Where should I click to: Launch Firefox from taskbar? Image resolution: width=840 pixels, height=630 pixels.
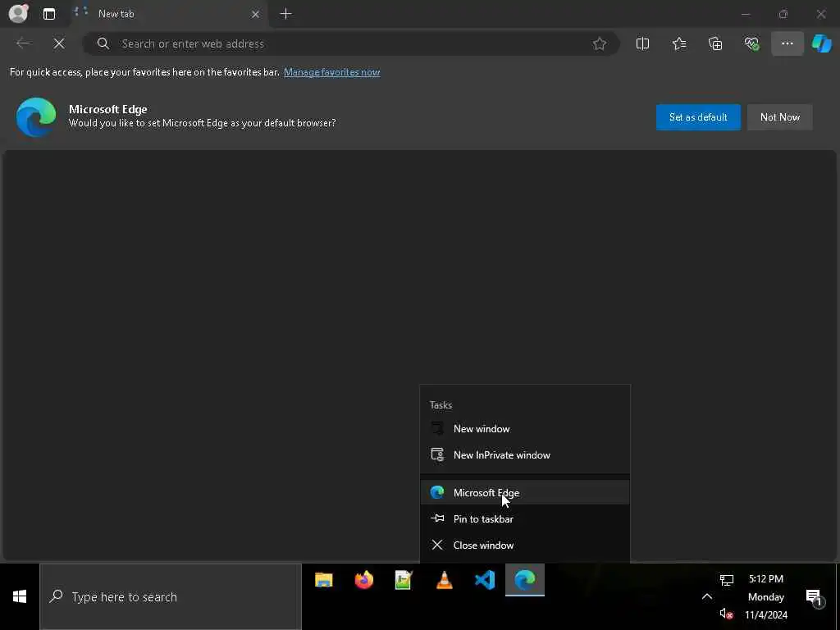coord(364,580)
